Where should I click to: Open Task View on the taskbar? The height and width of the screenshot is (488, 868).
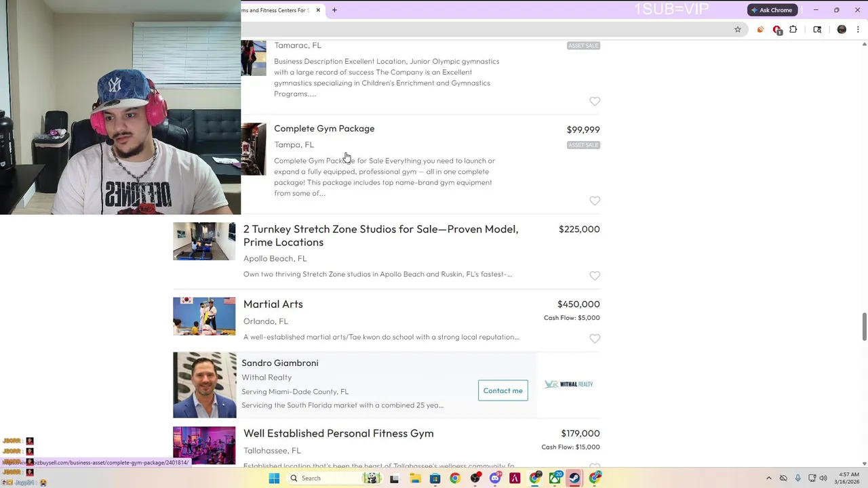click(x=394, y=479)
